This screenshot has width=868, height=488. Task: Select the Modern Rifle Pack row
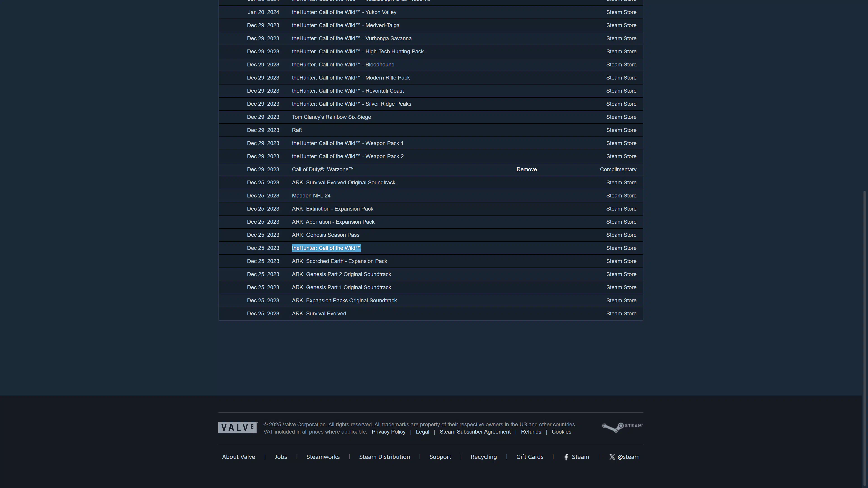(431, 78)
